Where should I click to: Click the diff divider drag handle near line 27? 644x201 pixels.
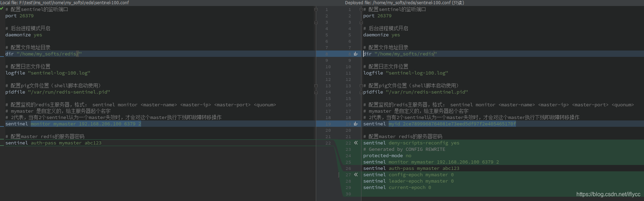(x=338, y=175)
